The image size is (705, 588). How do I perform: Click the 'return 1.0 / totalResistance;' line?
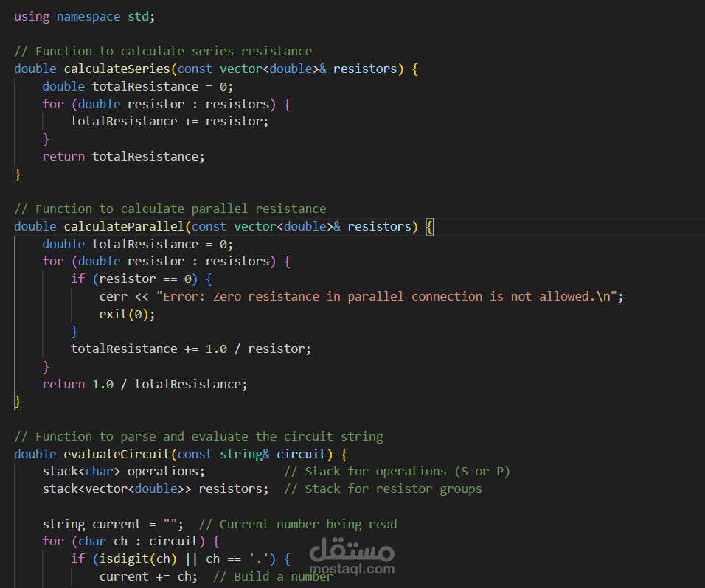point(145,384)
